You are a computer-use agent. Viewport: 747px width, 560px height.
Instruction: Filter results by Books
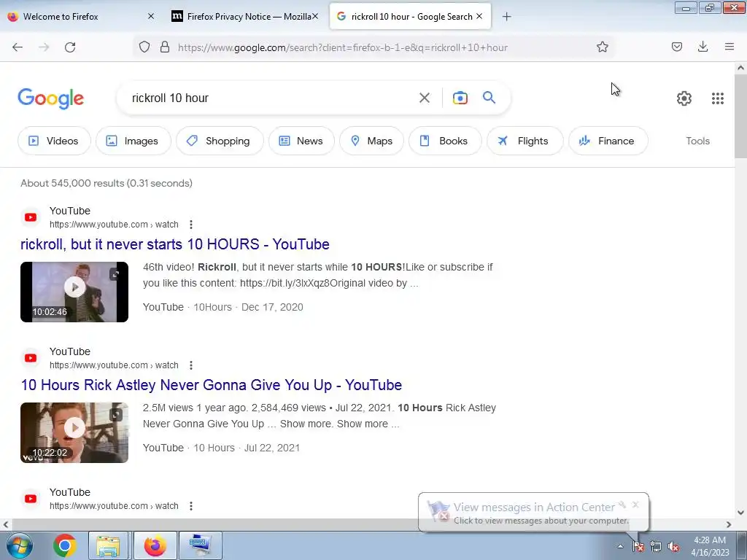coord(444,141)
